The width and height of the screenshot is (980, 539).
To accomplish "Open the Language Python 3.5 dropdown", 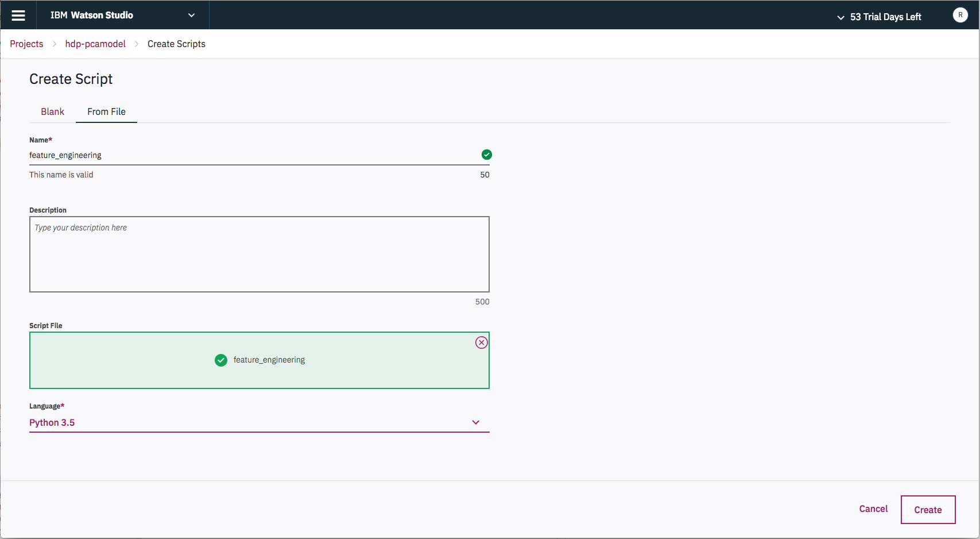I will (x=259, y=422).
